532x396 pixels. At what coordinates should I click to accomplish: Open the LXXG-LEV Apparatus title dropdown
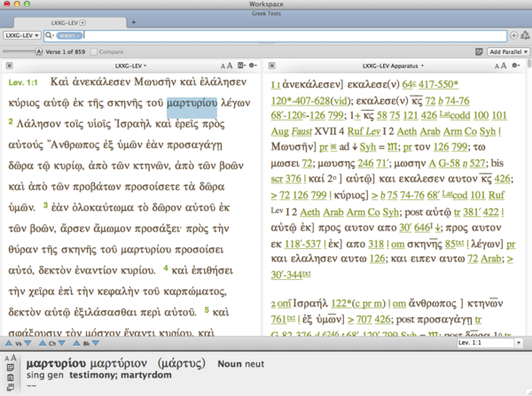pyautogui.click(x=393, y=66)
